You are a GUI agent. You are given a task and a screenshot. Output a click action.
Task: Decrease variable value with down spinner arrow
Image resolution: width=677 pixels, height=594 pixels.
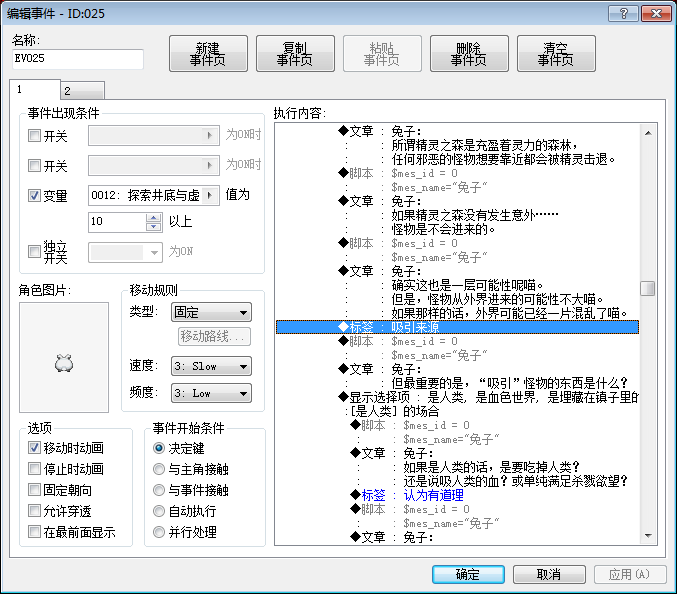(x=153, y=227)
